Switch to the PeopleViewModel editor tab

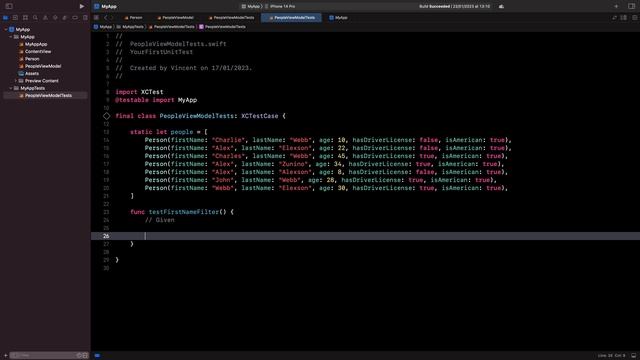pyautogui.click(x=176, y=18)
